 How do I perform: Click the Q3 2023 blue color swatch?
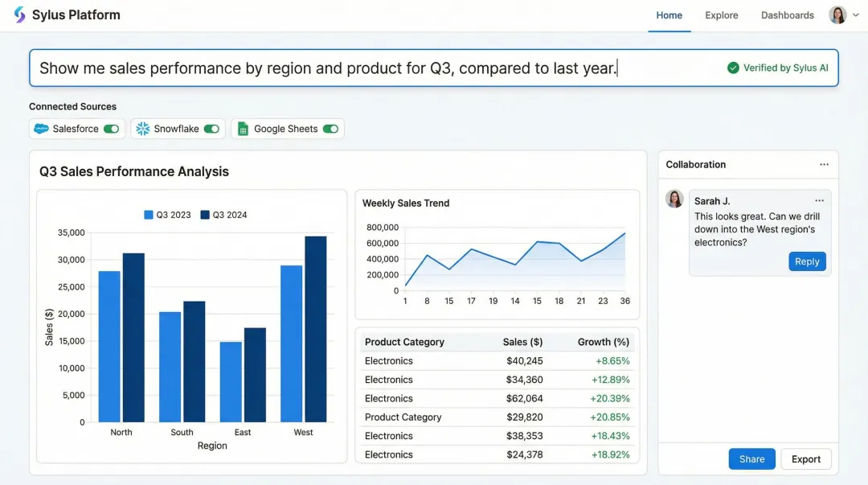pyautogui.click(x=148, y=215)
